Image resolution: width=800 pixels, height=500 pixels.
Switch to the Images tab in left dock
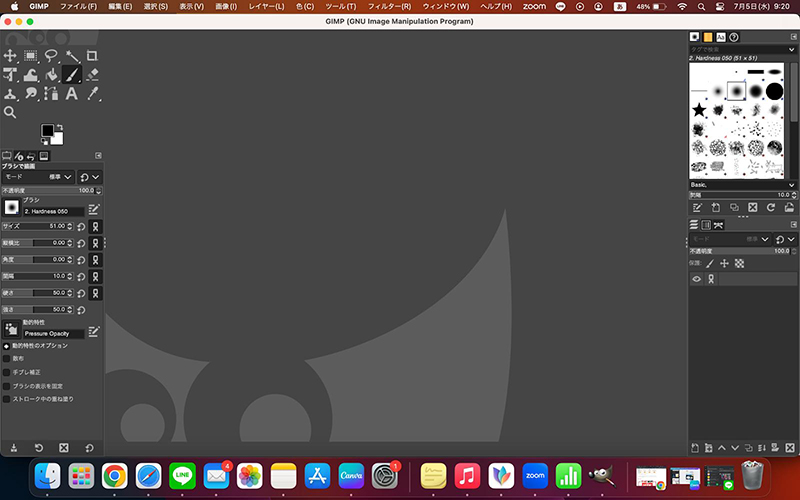44,156
